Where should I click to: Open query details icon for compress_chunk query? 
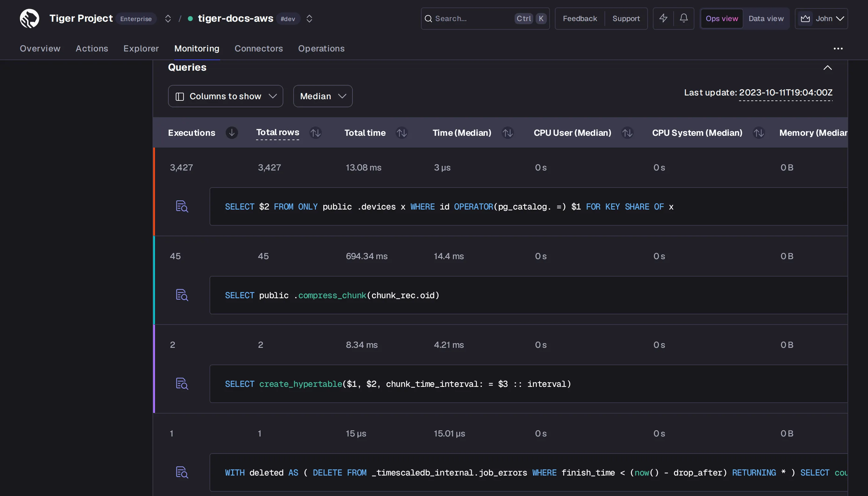pyautogui.click(x=182, y=295)
